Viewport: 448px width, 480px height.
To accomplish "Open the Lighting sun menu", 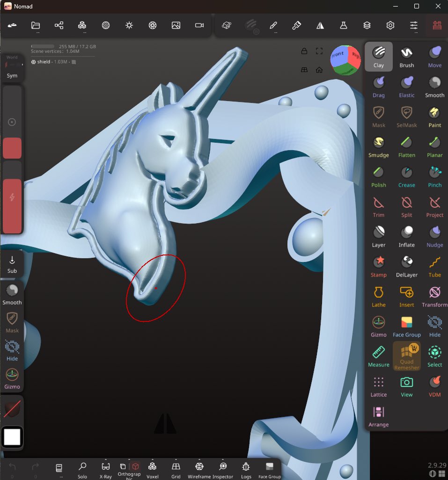I will point(129,25).
